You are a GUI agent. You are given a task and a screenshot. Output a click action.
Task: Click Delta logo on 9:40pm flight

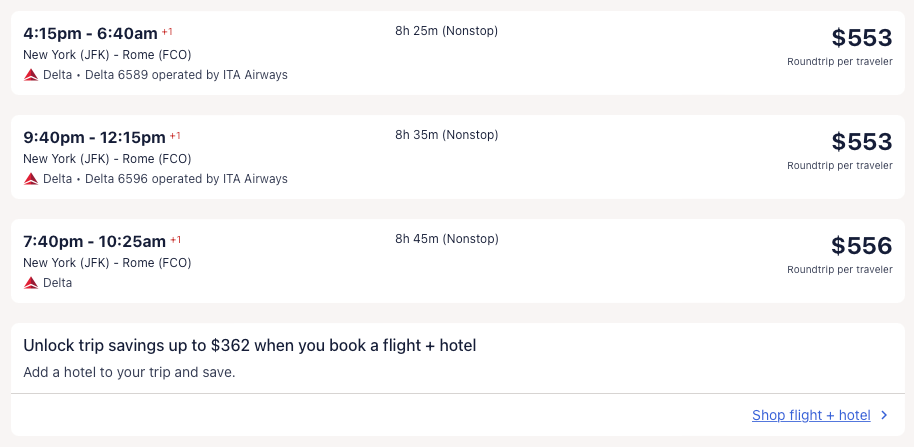tap(31, 179)
